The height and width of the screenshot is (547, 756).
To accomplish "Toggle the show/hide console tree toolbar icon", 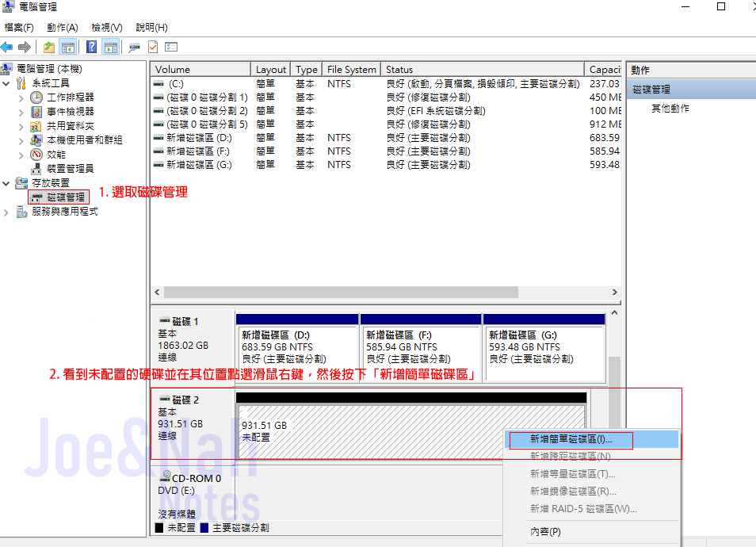I will (x=70, y=46).
